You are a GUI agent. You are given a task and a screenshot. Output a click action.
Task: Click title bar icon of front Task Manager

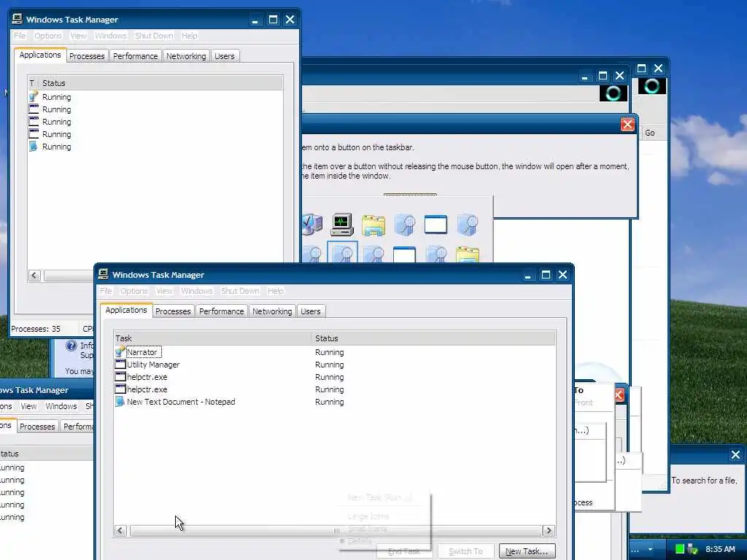[x=104, y=274]
